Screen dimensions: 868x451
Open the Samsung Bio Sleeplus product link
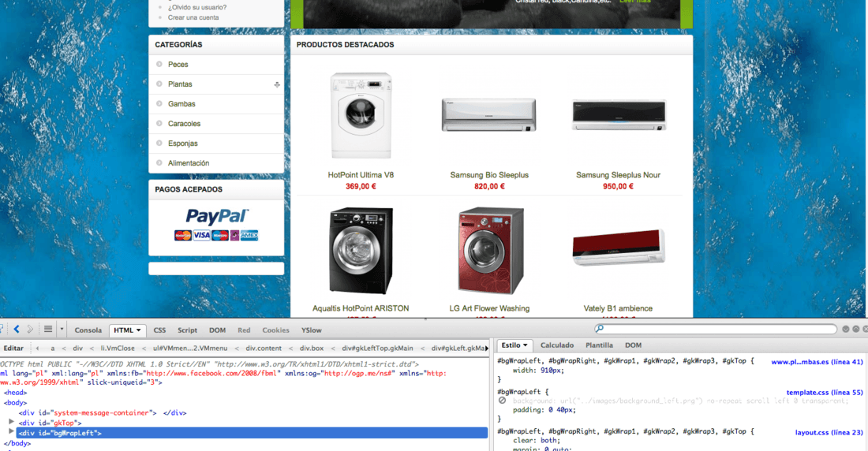(x=489, y=175)
